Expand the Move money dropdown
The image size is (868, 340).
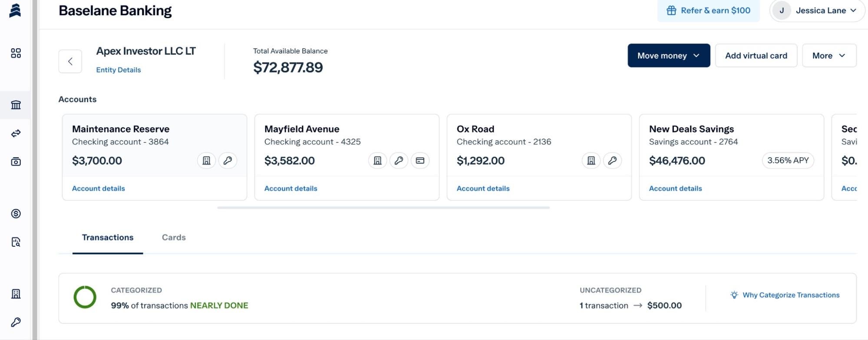(668, 56)
